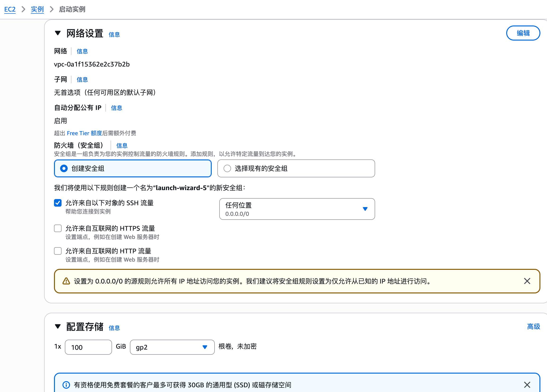The height and width of the screenshot is (392, 547).
Task: Select 创建安全组 radio option
Action: point(64,168)
